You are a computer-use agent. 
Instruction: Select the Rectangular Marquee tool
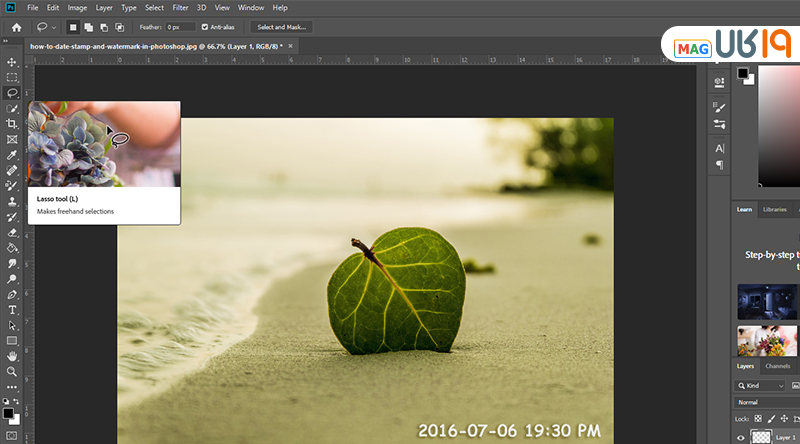tap(12, 77)
